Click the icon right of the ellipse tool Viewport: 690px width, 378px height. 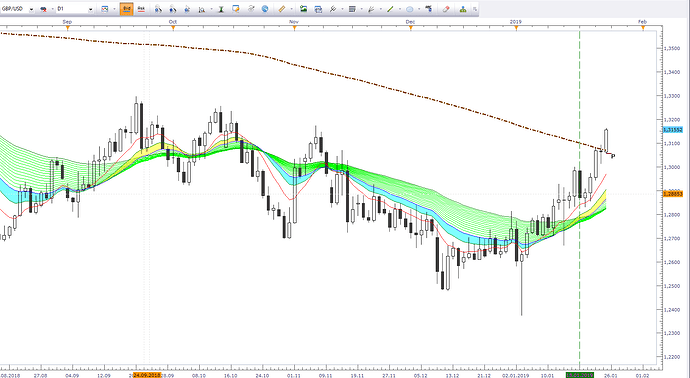(x=429, y=8)
